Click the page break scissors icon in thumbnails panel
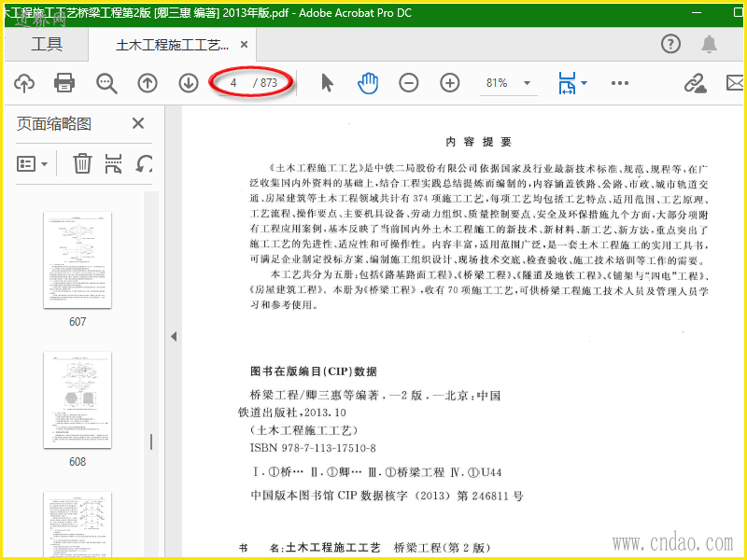Viewport: 747px width, 560px height. pyautogui.click(x=113, y=163)
